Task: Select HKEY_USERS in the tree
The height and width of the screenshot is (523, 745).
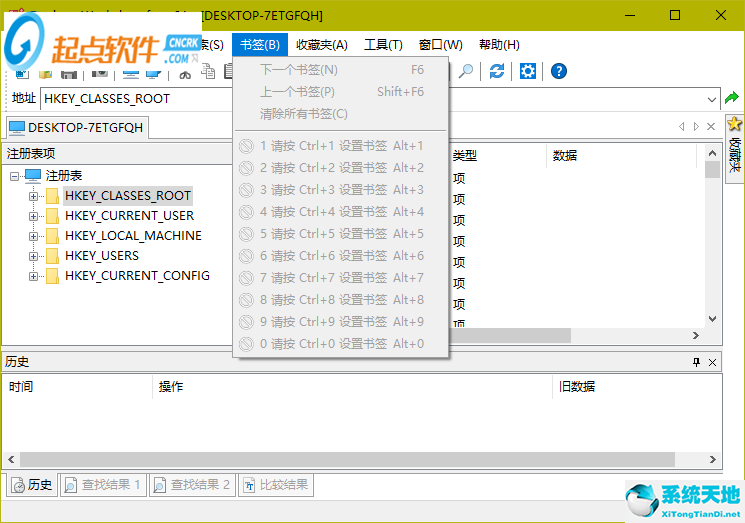Action: click(102, 256)
